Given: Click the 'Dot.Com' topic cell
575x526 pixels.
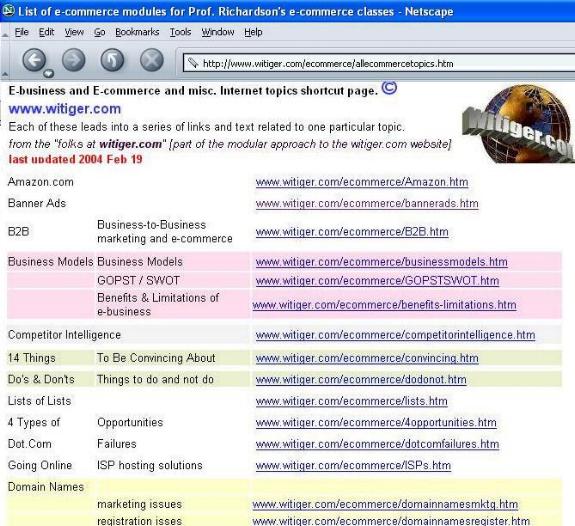Looking at the screenshot, I should 29,444.
